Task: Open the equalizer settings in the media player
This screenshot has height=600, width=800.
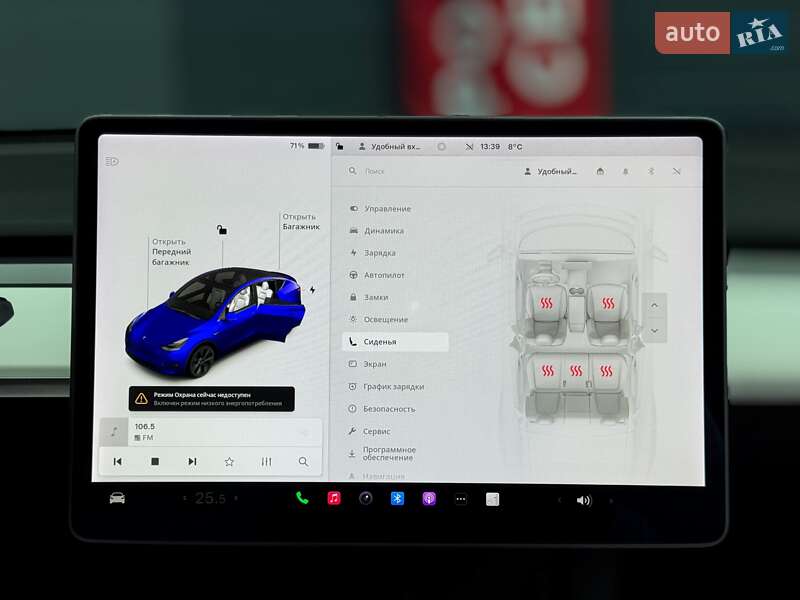Action: tap(267, 462)
